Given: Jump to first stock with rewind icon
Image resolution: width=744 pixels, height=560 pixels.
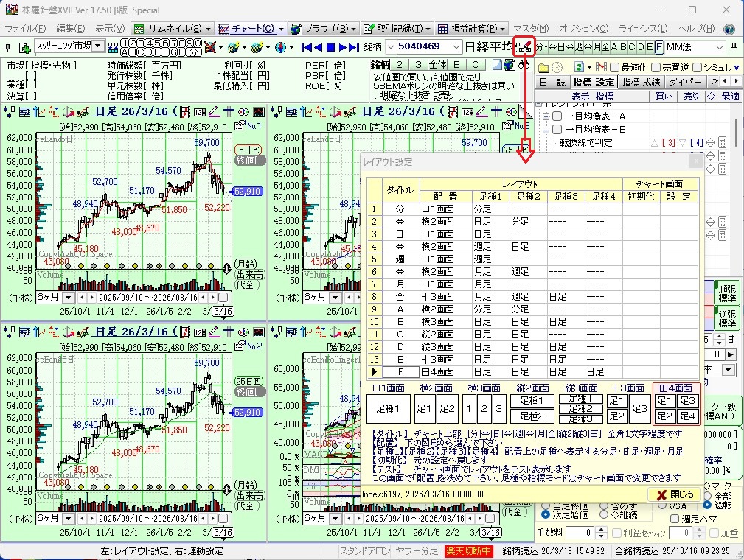Looking at the screenshot, I should pos(307,47).
